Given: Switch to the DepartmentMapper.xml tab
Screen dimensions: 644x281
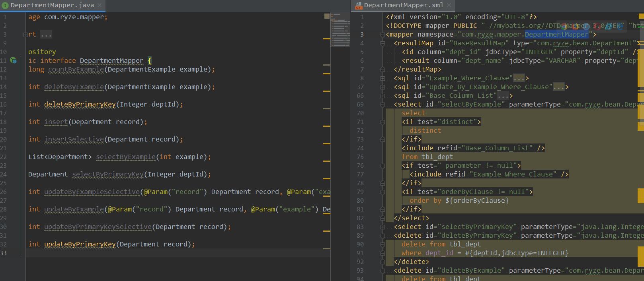Looking at the screenshot, I should click(403, 5).
